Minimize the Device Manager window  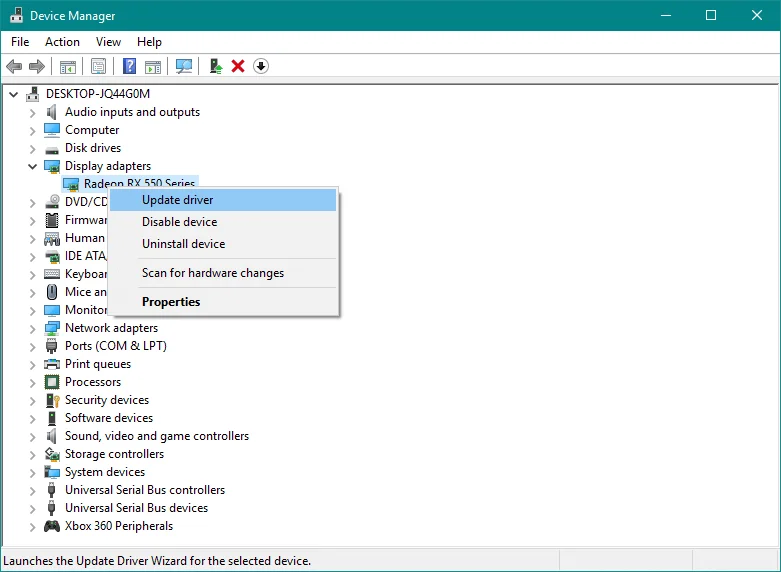(x=665, y=15)
